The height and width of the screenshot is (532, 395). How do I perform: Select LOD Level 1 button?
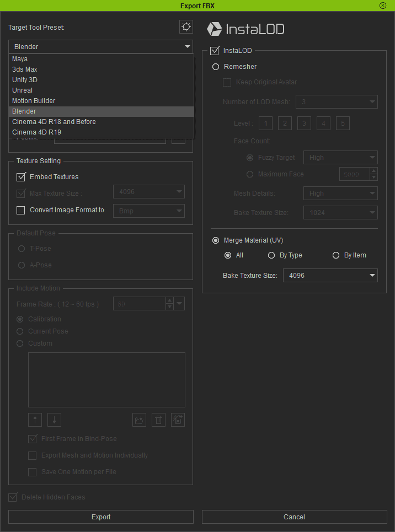click(265, 123)
